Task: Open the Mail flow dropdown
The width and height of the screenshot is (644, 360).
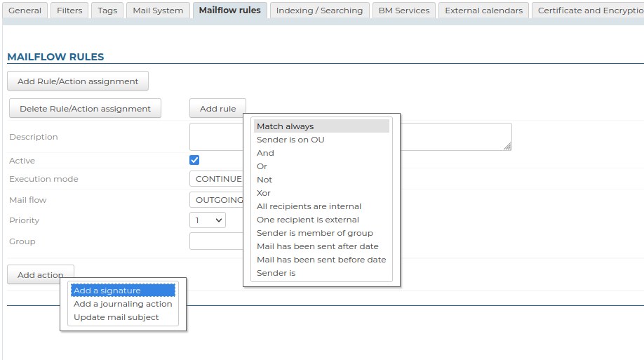Action: (x=216, y=200)
